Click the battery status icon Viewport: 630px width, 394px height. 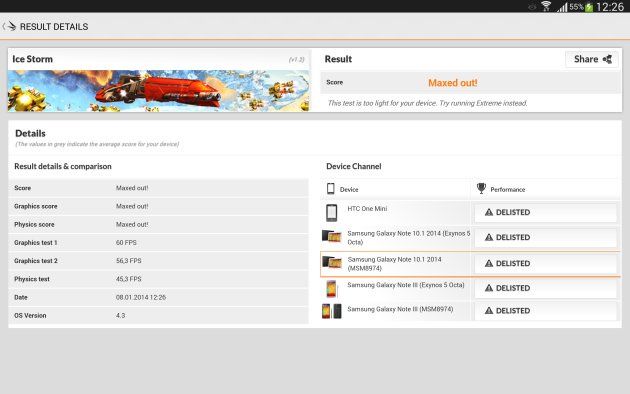(589, 7)
